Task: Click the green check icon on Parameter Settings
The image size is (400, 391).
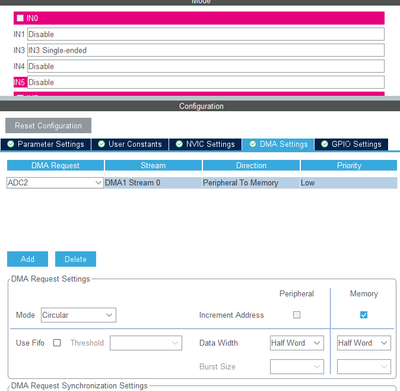Action: pyautogui.click(x=11, y=144)
